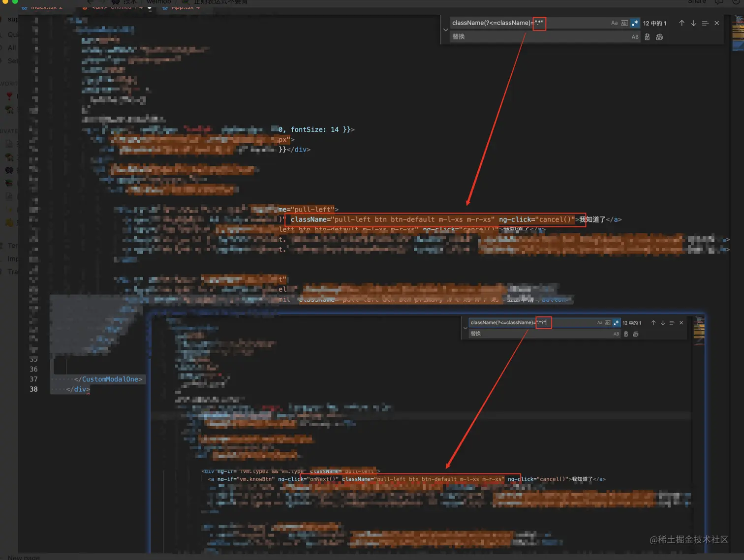744x560 pixels.
Task: Jump to next match in upper find widget
Action: click(x=693, y=23)
